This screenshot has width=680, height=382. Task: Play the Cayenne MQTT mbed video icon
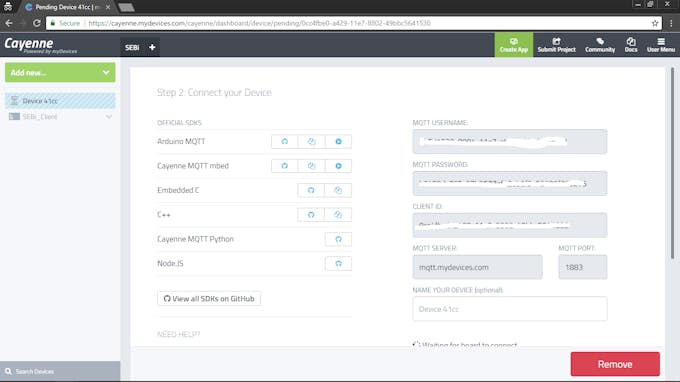338,166
